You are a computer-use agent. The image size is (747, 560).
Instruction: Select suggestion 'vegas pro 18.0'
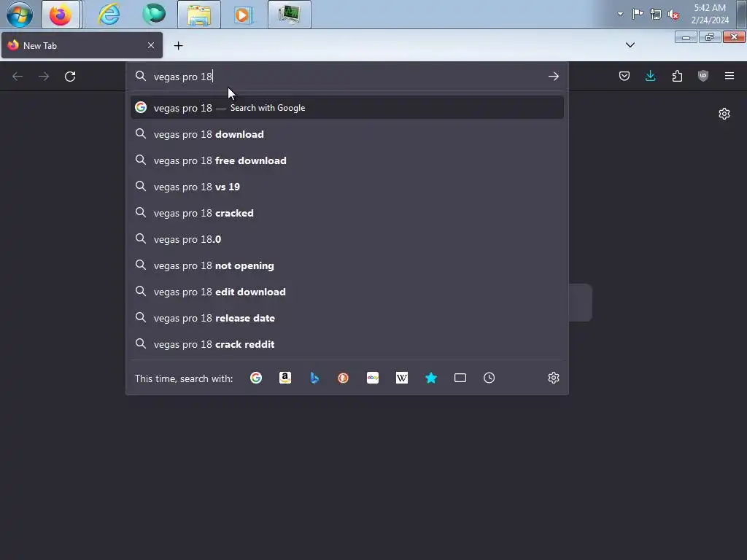pos(347,239)
